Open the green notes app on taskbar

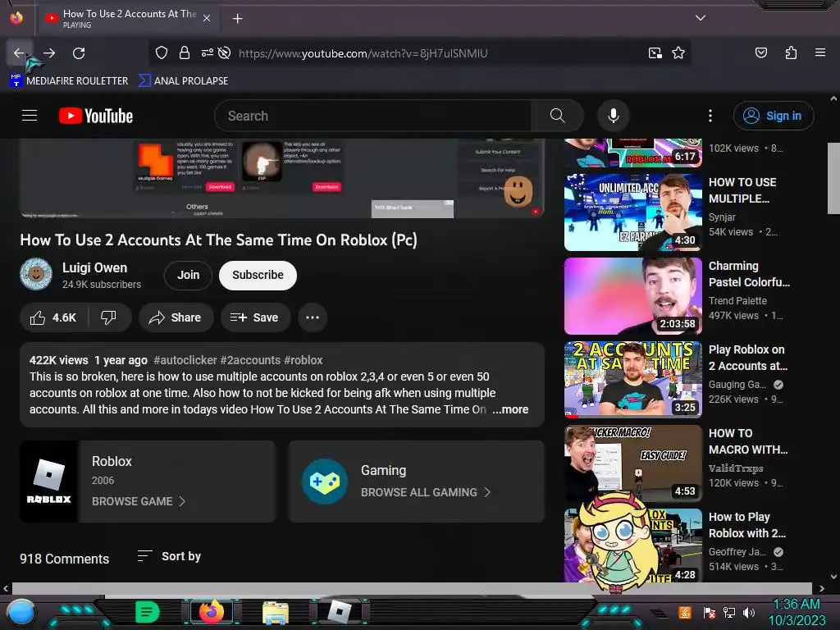[147, 612]
